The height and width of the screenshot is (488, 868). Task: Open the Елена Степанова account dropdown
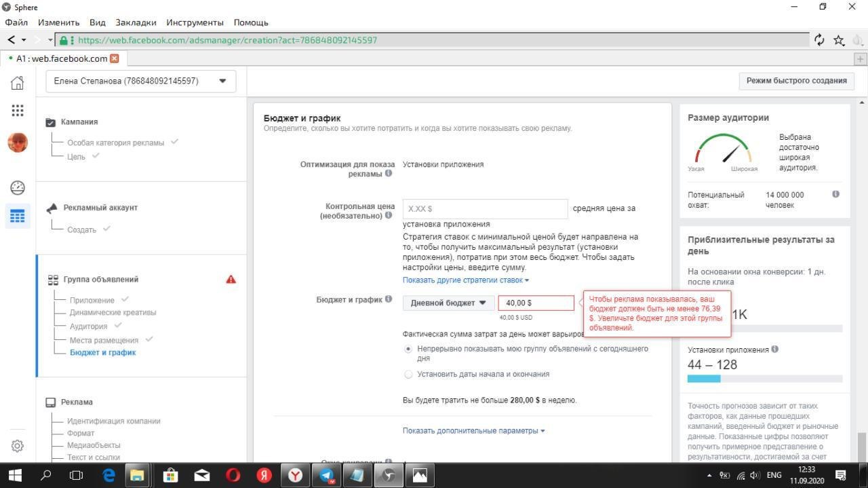click(141, 81)
